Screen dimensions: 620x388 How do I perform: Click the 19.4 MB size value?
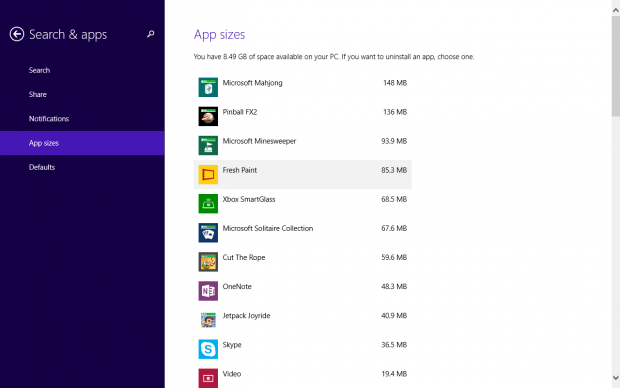[x=394, y=374]
